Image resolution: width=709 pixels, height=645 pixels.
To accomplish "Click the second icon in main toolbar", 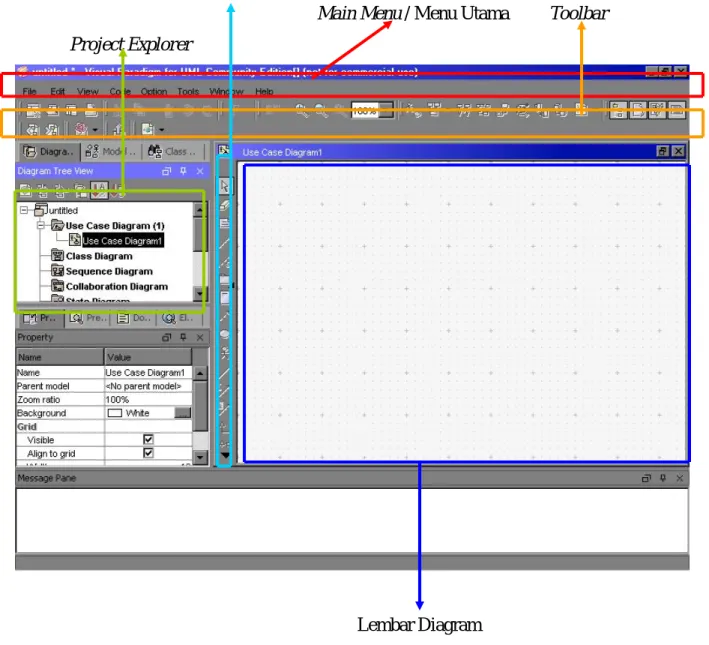I will (53, 110).
